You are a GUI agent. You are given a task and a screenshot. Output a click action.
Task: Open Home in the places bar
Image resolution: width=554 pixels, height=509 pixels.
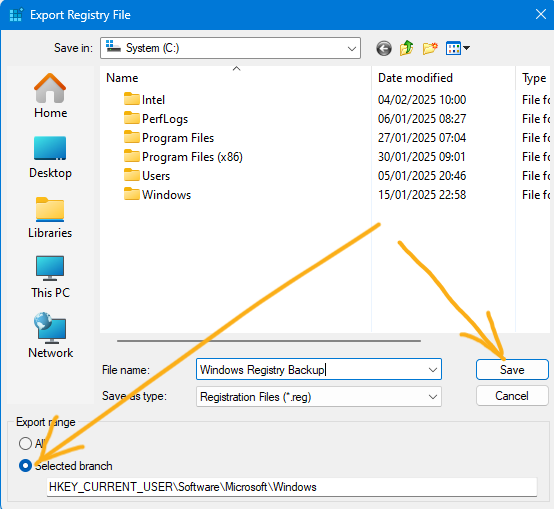pos(50,96)
